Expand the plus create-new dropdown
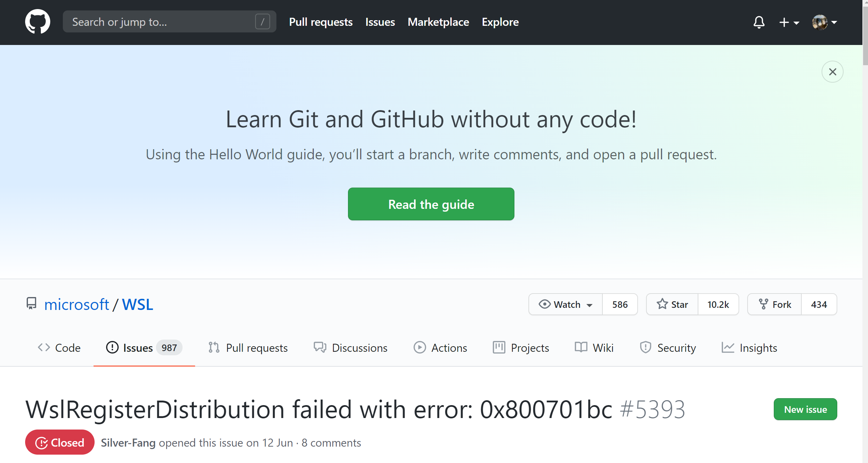 coord(789,22)
